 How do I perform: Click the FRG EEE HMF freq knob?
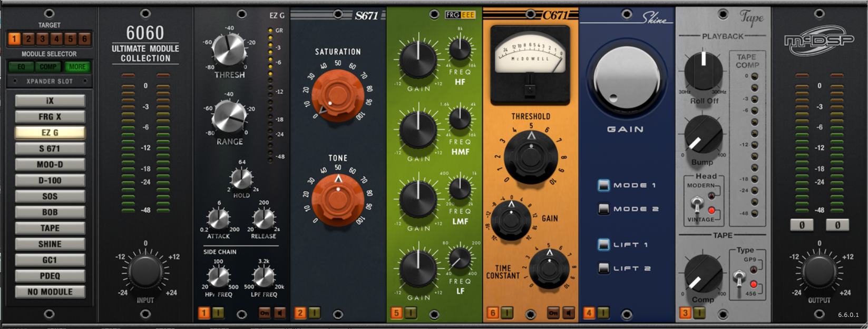pyautogui.click(x=460, y=119)
